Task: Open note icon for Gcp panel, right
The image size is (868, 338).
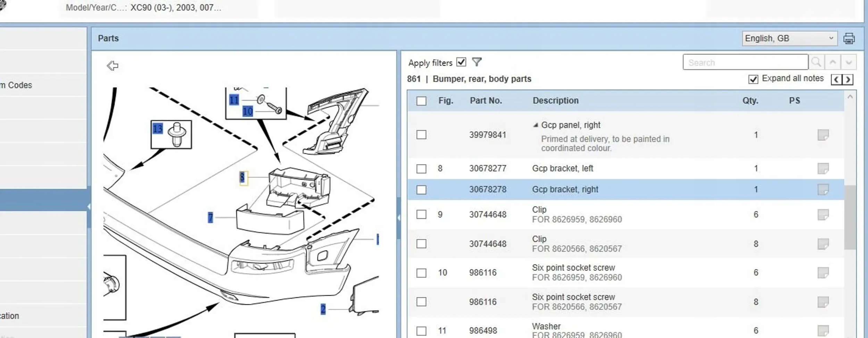Action: click(823, 135)
